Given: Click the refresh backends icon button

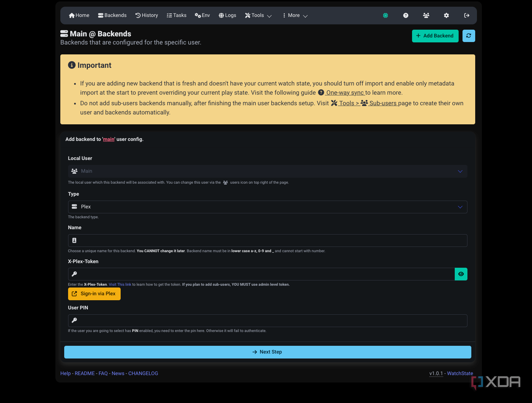Looking at the screenshot, I should coord(469,36).
